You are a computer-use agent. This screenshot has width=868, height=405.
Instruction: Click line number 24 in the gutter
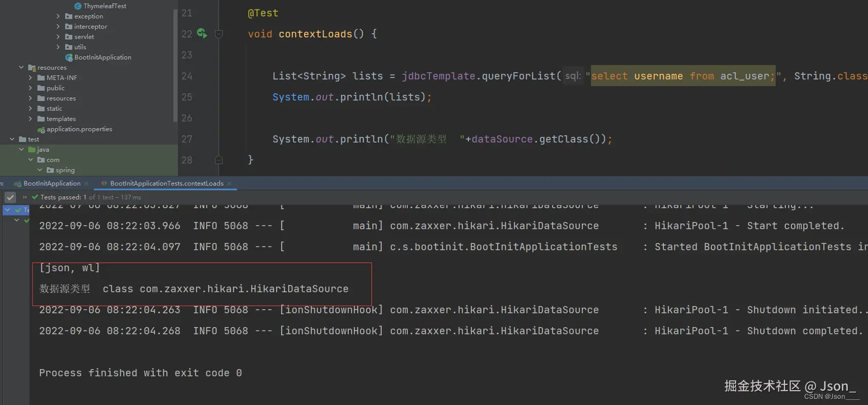pyautogui.click(x=187, y=76)
